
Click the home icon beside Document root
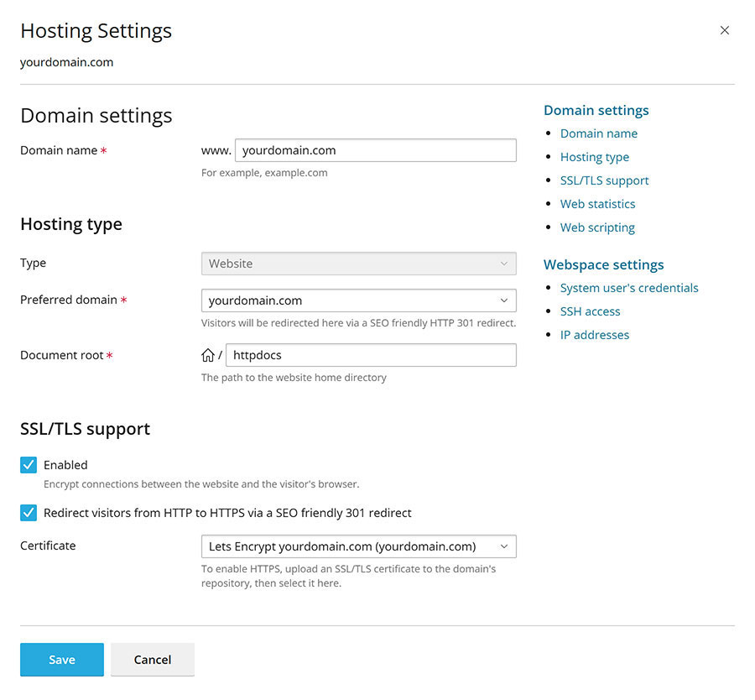208,354
